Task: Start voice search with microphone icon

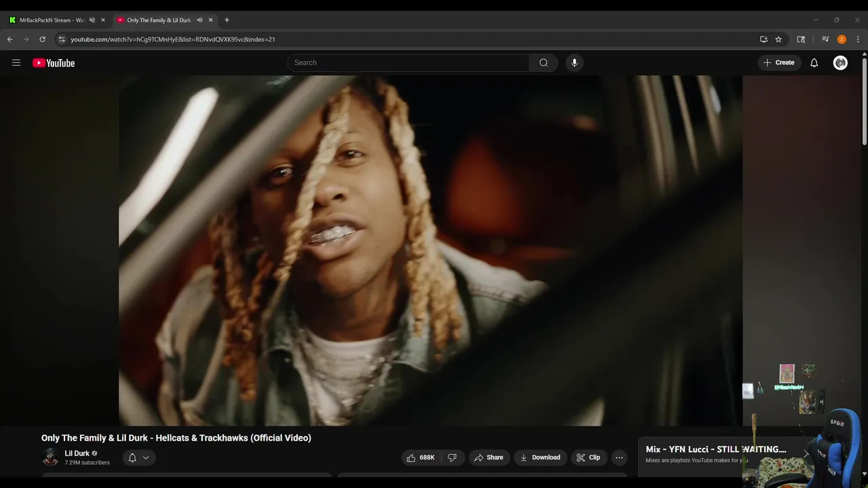Action: (574, 62)
